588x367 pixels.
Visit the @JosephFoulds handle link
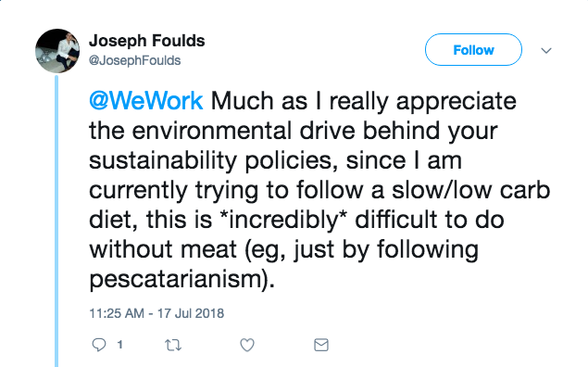[134, 60]
